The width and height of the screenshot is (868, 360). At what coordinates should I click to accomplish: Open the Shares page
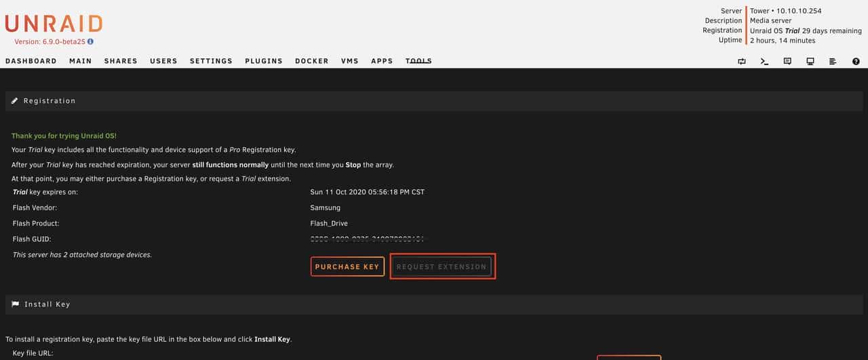pyautogui.click(x=121, y=61)
